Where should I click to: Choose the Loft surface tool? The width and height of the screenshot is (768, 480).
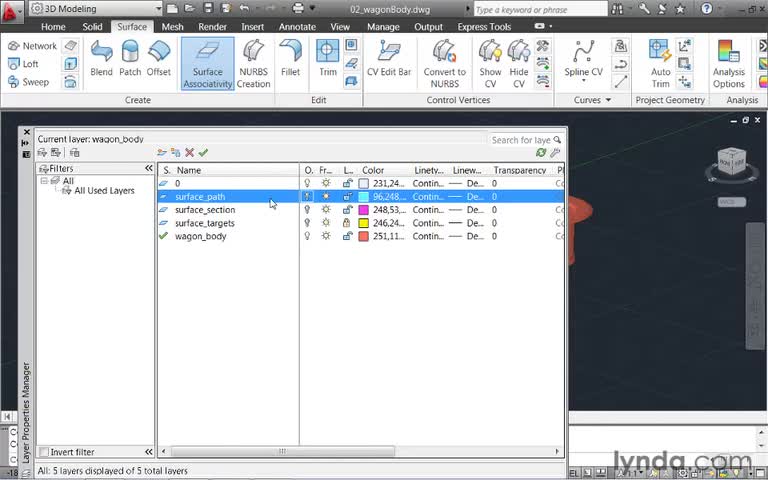(x=23, y=64)
